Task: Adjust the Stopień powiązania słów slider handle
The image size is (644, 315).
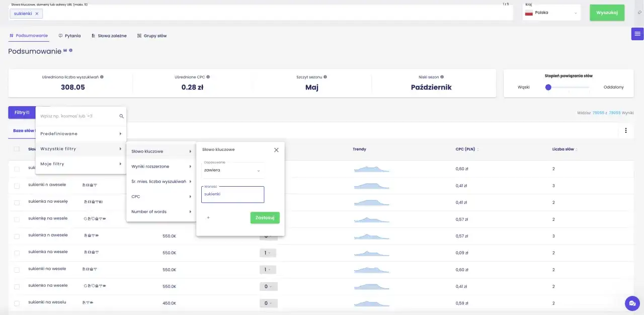Action: coord(548,87)
